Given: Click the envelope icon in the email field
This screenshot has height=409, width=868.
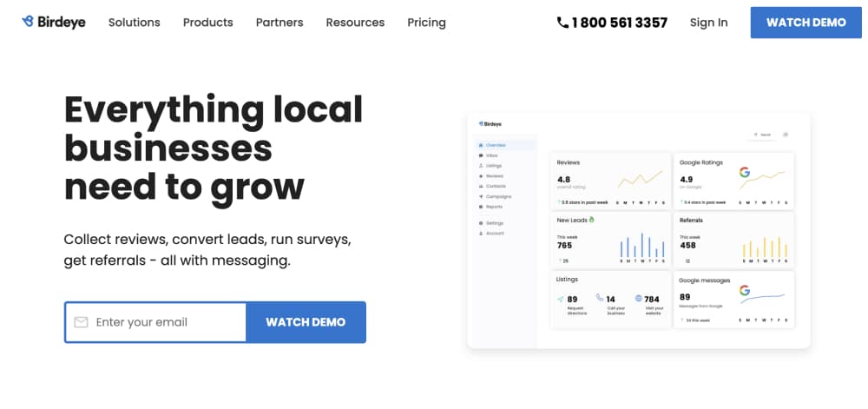Looking at the screenshot, I should click(x=81, y=322).
